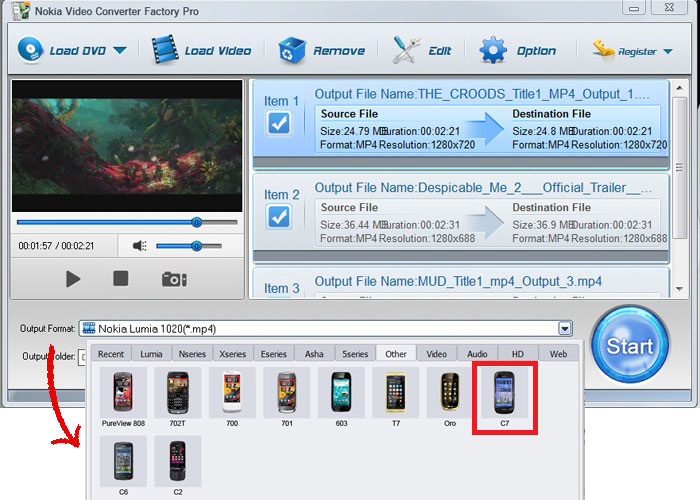Click the Edit label

440,51
